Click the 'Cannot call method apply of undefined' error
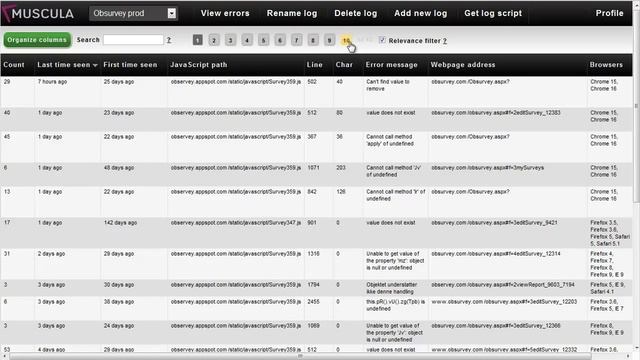The width and height of the screenshot is (640, 360). (390, 140)
